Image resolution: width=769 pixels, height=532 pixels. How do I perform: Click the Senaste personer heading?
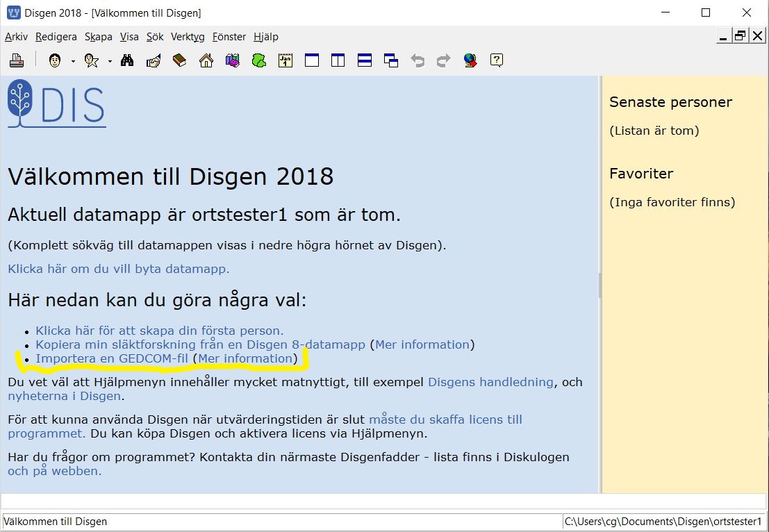670,102
